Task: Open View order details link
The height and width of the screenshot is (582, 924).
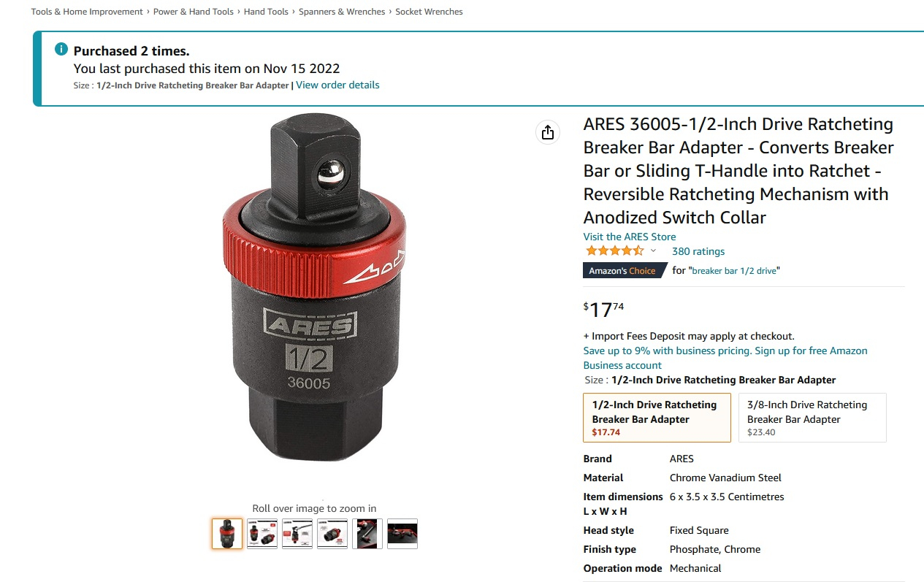Action: [x=337, y=85]
